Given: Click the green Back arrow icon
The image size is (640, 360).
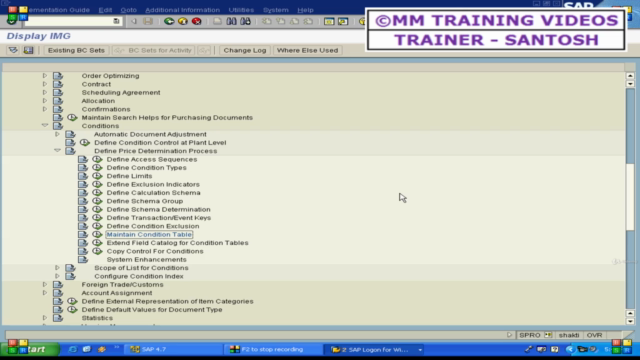Looking at the screenshot, I should pos(169,21).
